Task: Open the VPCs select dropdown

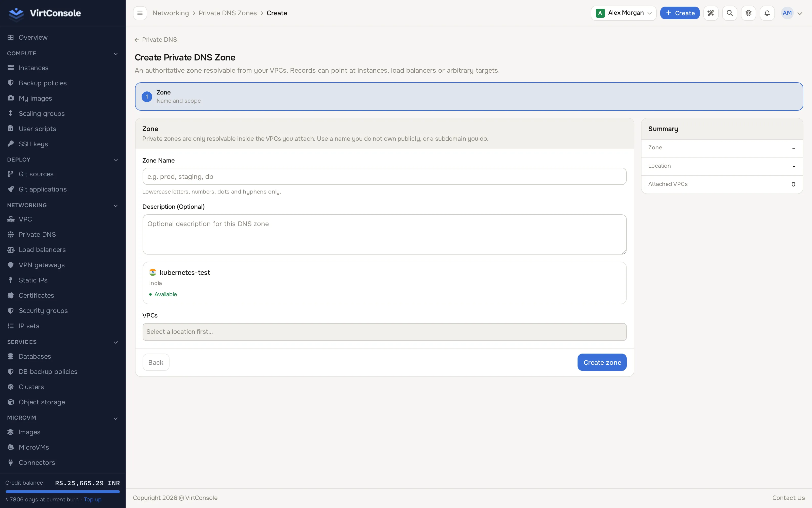Action: pos(384,332)
